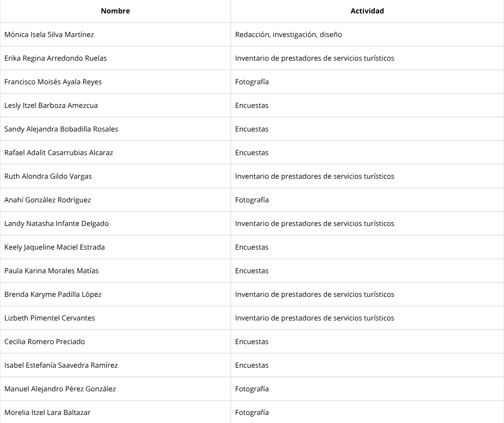
Task: Select the name Erika Regina Arredondo Ruelas
Action: click(56, 58)
